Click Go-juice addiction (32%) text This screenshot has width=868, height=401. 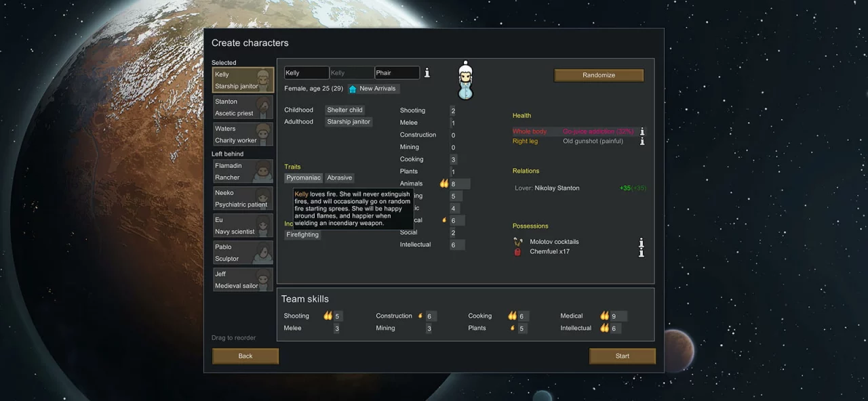pos(598,131)
